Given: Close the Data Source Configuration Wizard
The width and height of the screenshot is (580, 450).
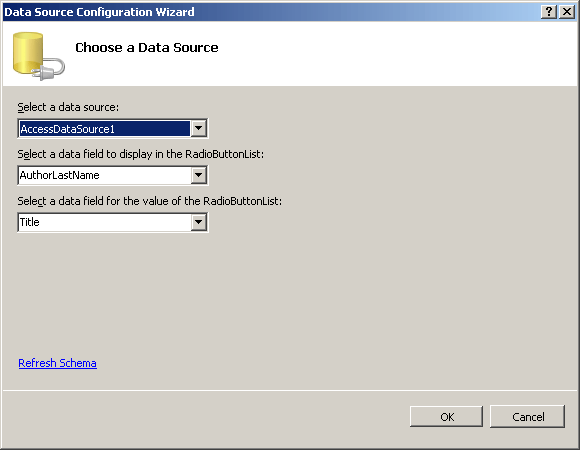Looking at the screenshot, I should coord(567,12).
